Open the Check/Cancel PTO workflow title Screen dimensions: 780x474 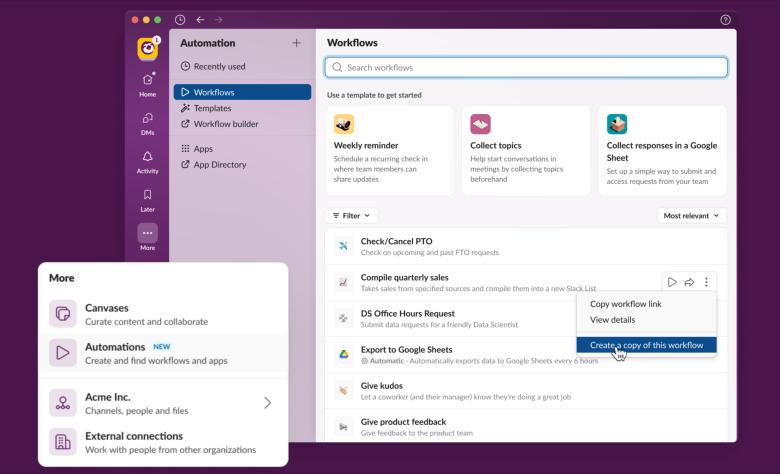point(396,241)
